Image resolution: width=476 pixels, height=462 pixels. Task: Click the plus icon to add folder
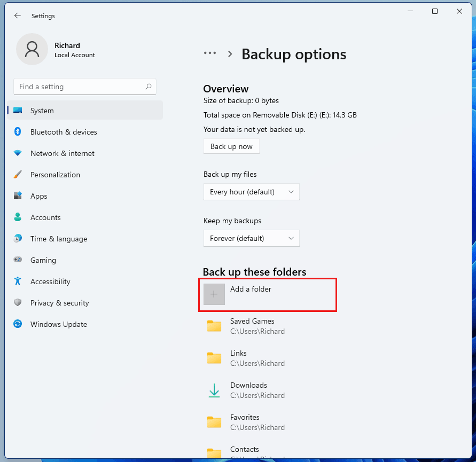[214, 294]
